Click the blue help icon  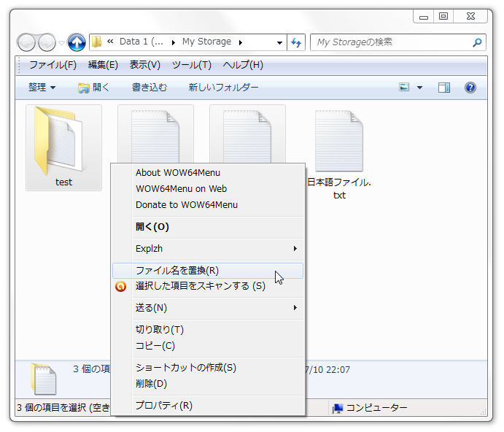point(470,88)
